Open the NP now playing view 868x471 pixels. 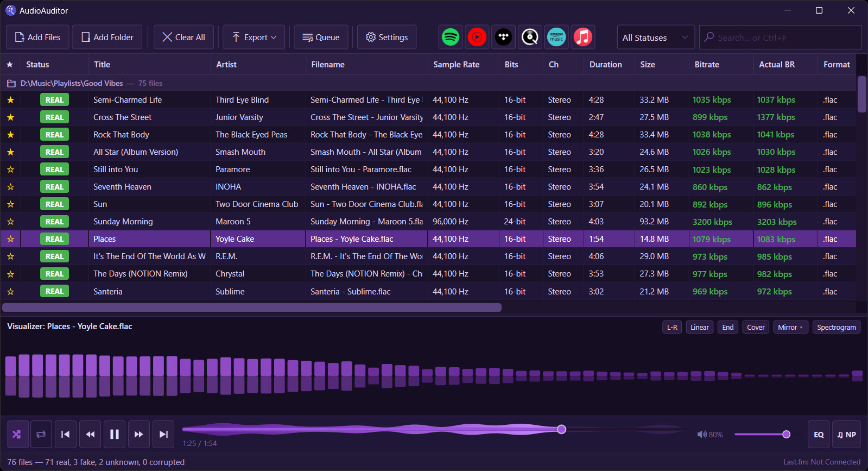pyautogui.click(x=846, y=434)
